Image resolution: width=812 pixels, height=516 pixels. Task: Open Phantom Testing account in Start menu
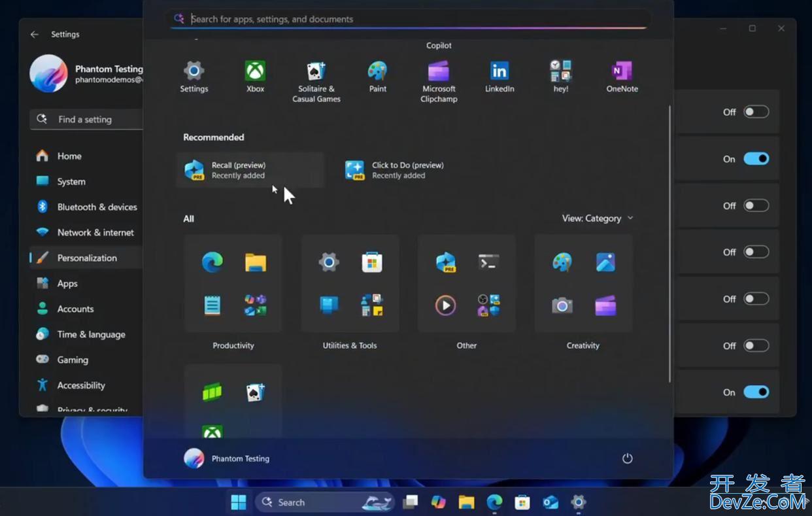(227, 458)
